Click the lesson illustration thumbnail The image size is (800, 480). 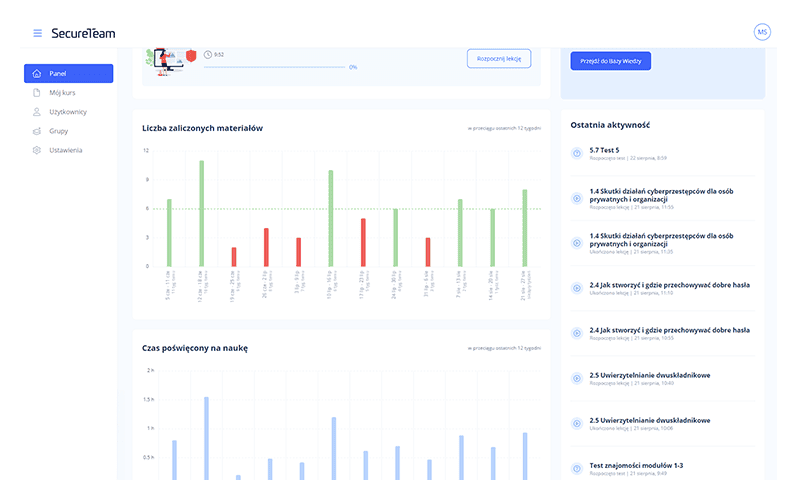coord(166,59)
